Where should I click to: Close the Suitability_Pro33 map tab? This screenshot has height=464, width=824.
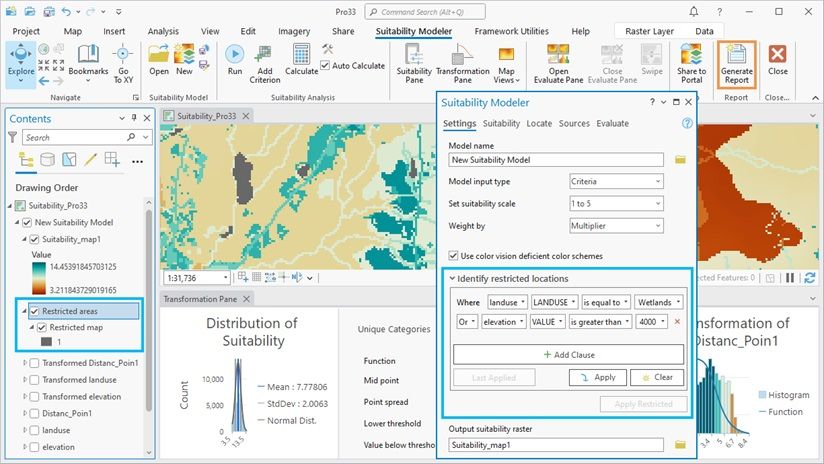(x=245, y=116)
